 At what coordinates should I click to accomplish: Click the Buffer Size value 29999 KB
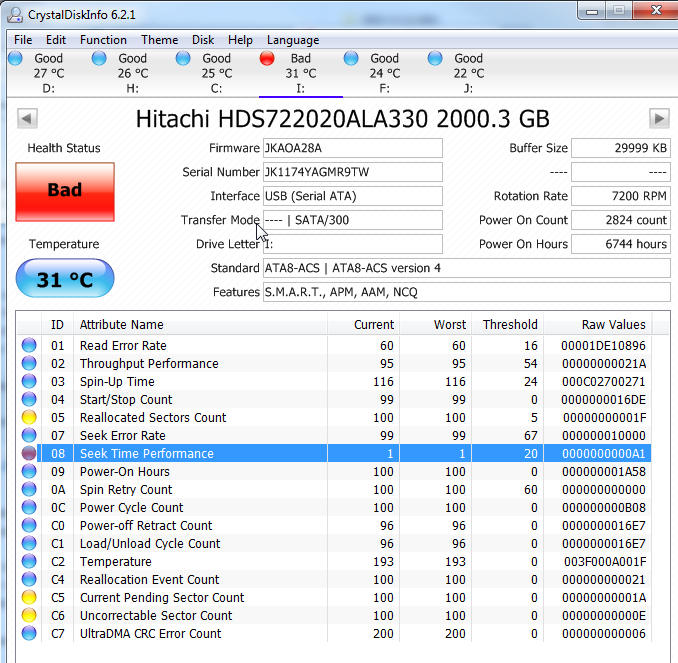[x=621, y=148]
